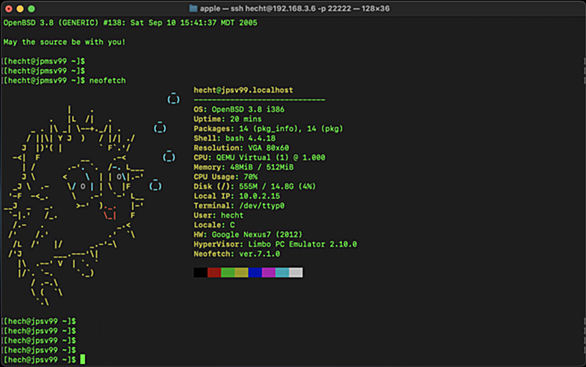
Task: Click the hecht@jpsv99.localhost header
Action: click(243, 90)
